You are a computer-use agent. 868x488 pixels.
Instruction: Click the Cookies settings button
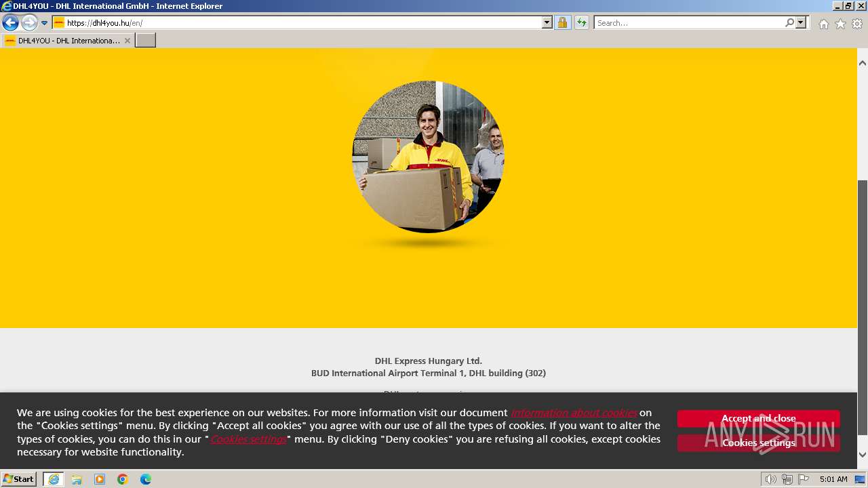[758, 443]
